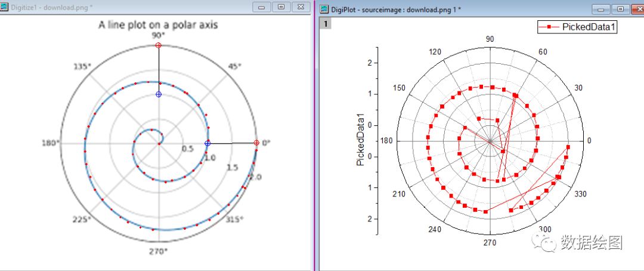
Task: Select the blue marker on the horizontal axis line
Action: [208, 143]
